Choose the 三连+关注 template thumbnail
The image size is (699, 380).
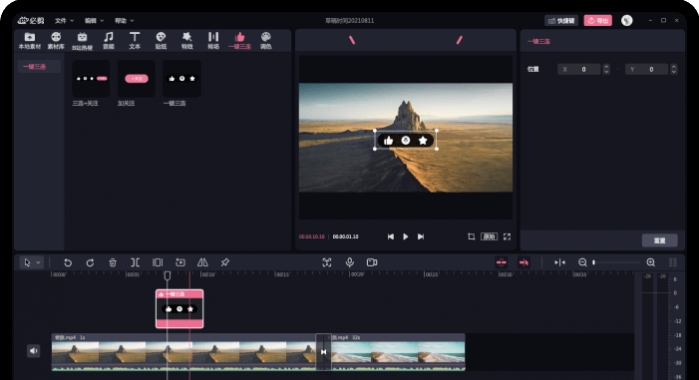pyautogui.click(x=91, y=79)
